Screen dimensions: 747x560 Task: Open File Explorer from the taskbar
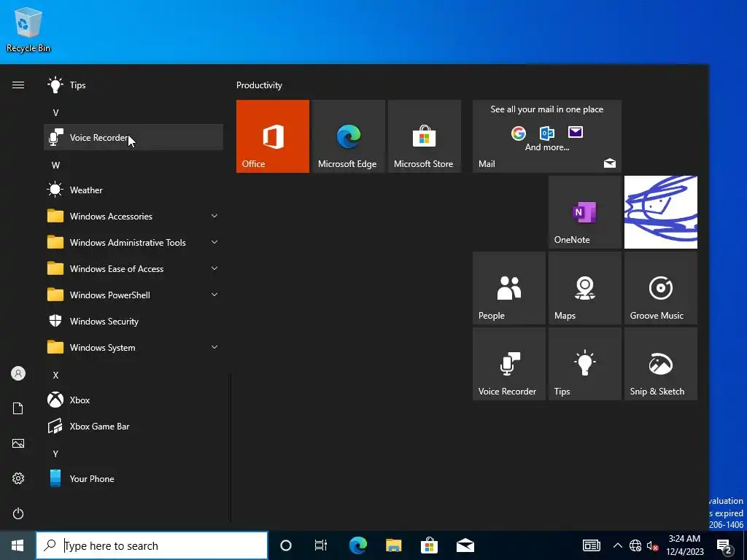[393, 545]
